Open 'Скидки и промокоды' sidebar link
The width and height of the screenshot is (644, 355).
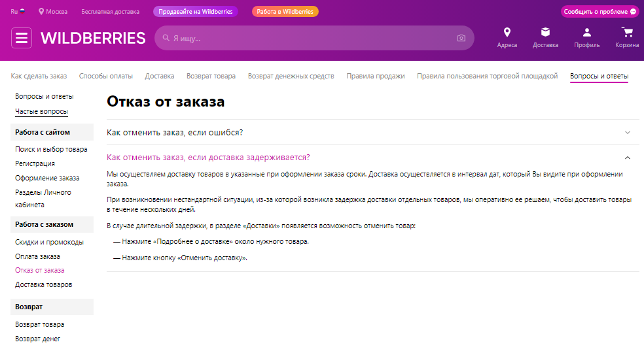(49, 242)
